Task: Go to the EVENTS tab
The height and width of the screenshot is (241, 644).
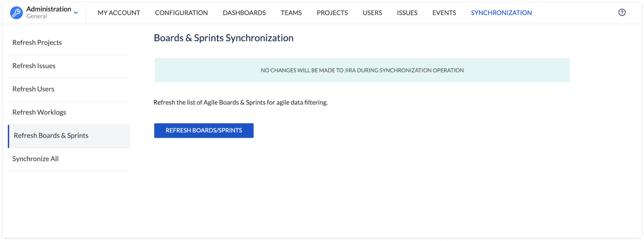Action: pyautogui.click(x=444, y=13)
